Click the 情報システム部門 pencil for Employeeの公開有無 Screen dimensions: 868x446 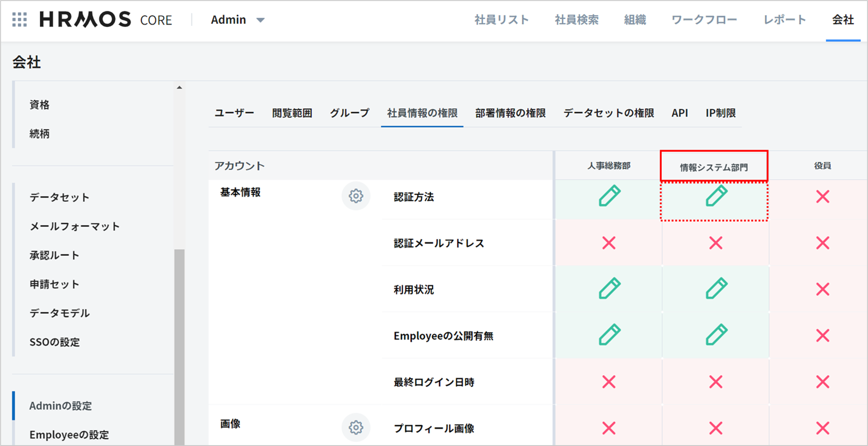pos(716,335)
